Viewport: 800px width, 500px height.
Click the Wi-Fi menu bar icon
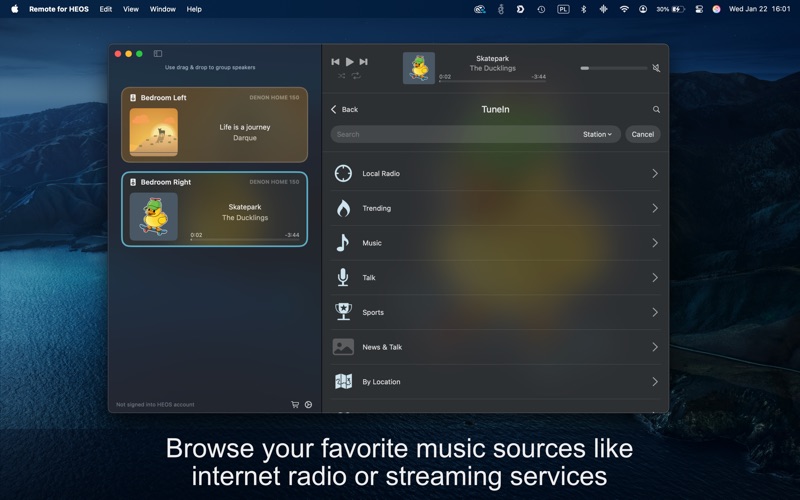click(624, 9)
